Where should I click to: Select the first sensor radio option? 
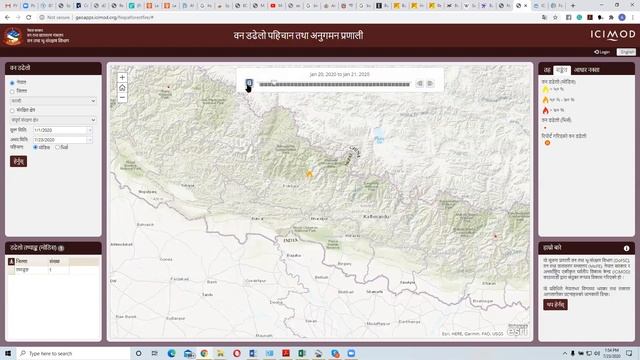pos(36,147)
